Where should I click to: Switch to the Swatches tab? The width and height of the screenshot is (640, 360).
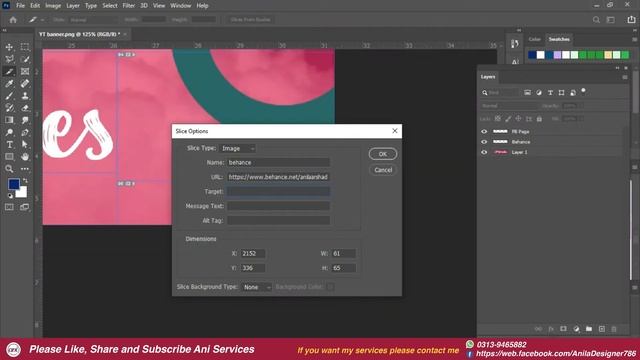(x=559, y=40)
